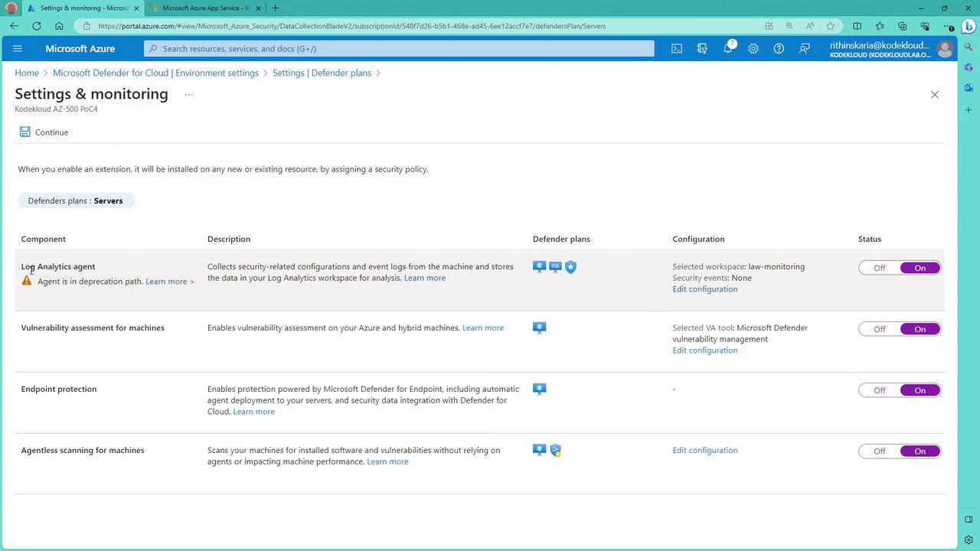The width and height of the screenshot is (980, 551).
Task: Set Vulnerability assessment for machines to Off
Action: (879, 329)
